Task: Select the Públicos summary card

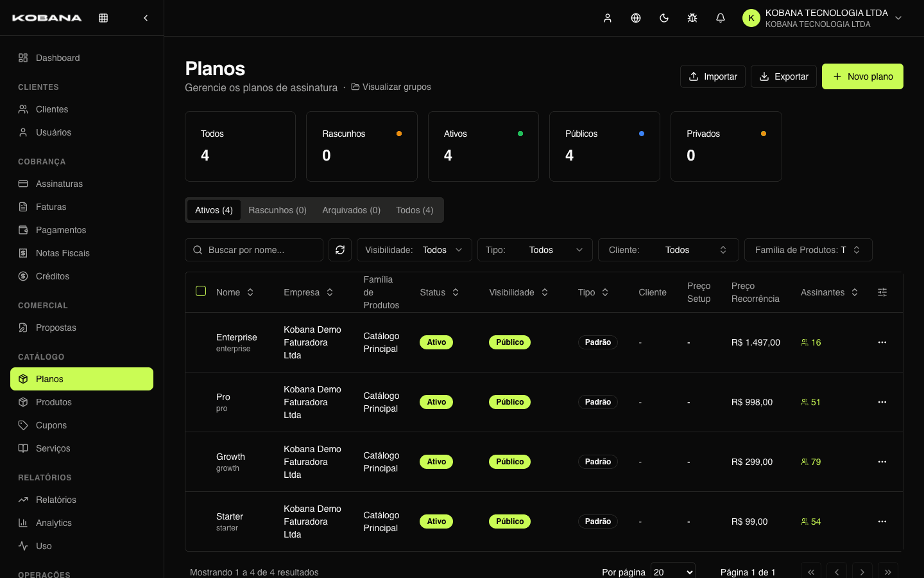Action: 604,146
